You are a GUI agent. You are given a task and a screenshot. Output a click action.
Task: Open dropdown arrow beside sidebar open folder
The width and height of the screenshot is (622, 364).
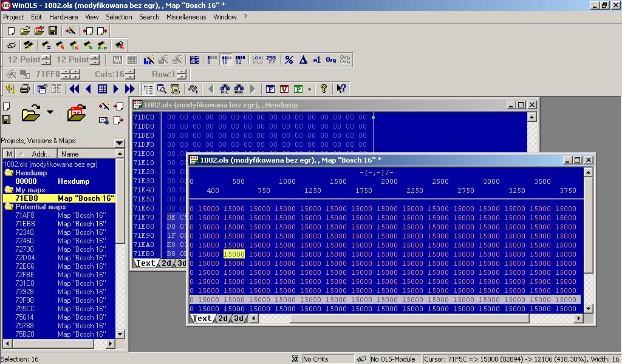[50, 112]
